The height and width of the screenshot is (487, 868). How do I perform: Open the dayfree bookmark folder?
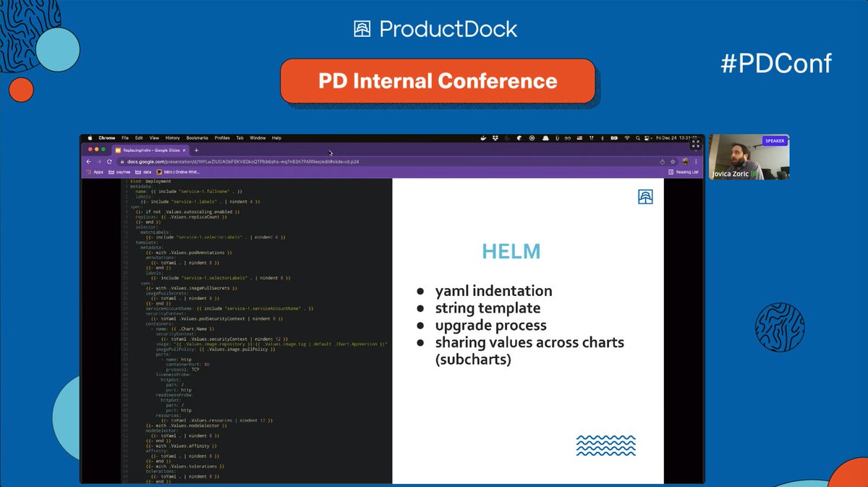coord(119,172)
